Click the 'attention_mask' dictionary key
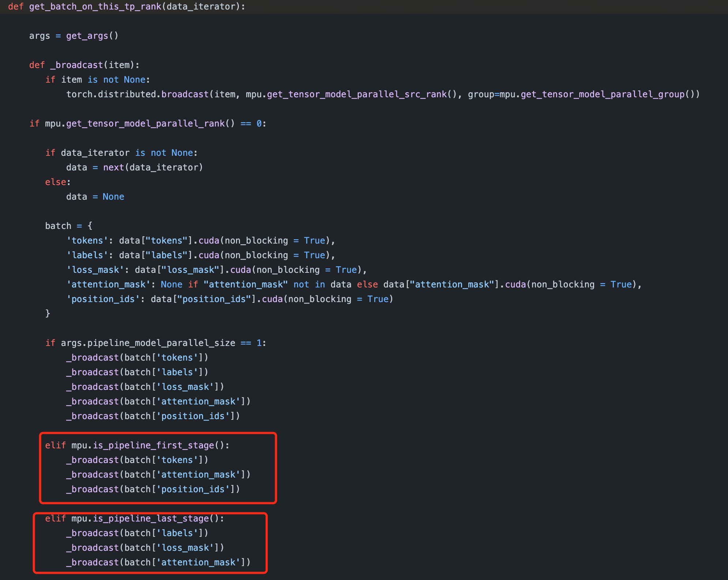 [x=108, y=285]
